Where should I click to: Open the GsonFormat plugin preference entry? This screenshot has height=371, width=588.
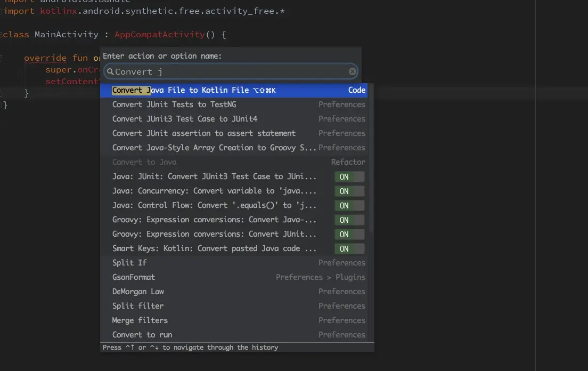tap(134, 277)
